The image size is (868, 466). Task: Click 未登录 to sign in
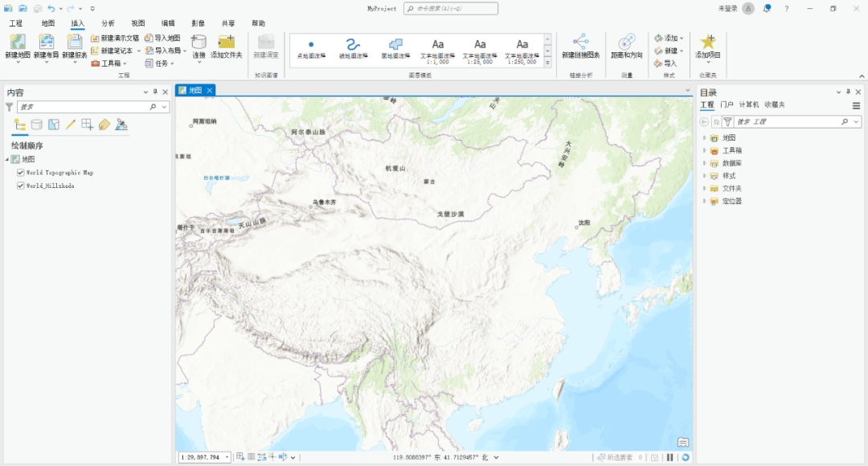727,8
